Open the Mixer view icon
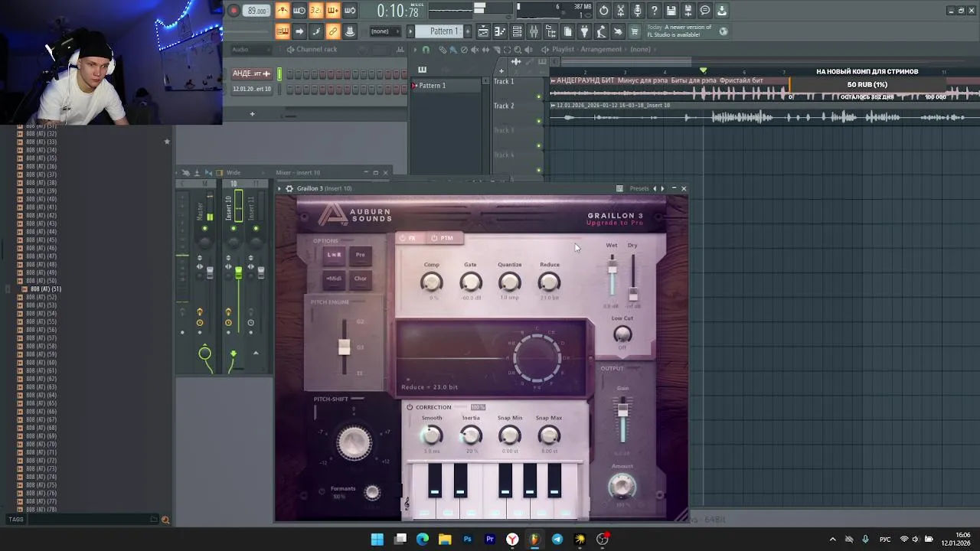The image size is (980, 551). [x=534, y=31]
